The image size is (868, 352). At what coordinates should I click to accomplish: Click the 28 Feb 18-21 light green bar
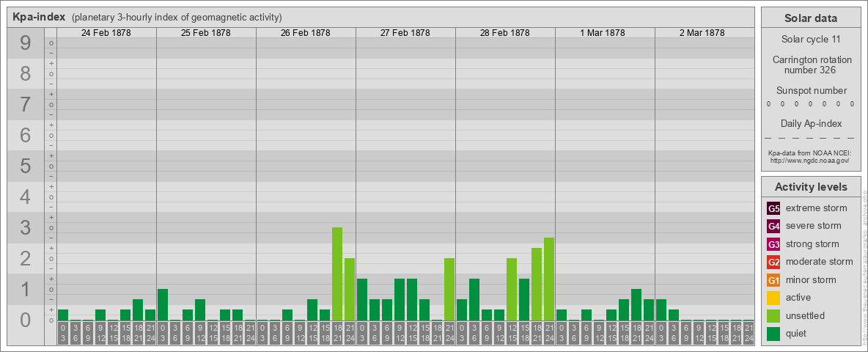[x=537, y=285]
